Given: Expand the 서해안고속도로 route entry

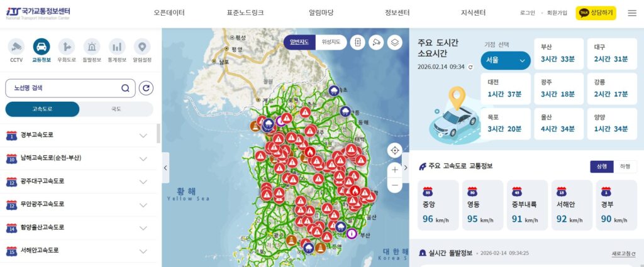Looking at the screenshot, I should [79, 250].
